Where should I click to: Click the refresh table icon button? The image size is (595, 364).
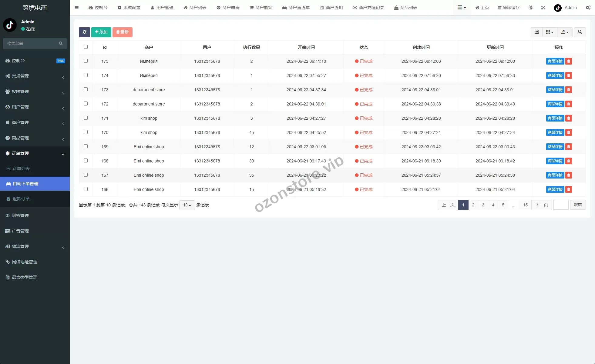pos(84,32)
